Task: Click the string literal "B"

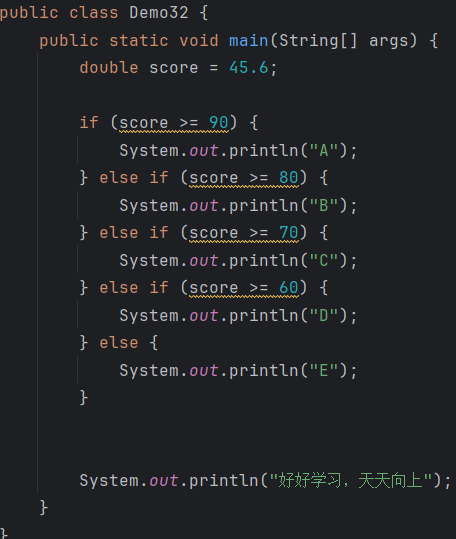Action: click(x=324, y=206)
